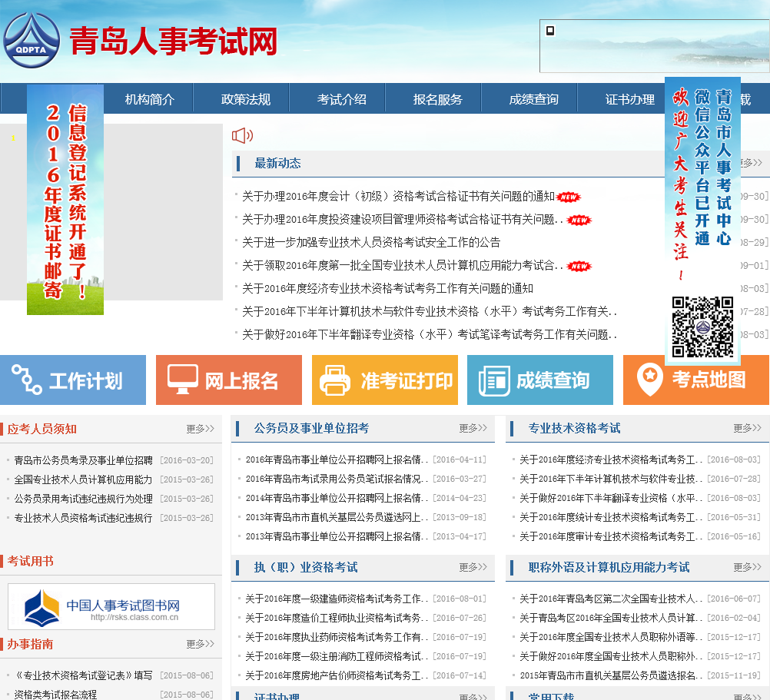Click the 工作计划 workflow icon
The image size is (770, 700).
tap(27, 380)
